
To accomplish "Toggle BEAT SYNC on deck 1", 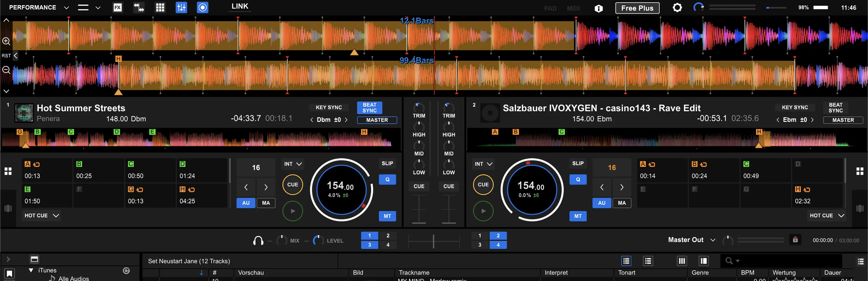I will pyautogui.click(x=369, y=108).
